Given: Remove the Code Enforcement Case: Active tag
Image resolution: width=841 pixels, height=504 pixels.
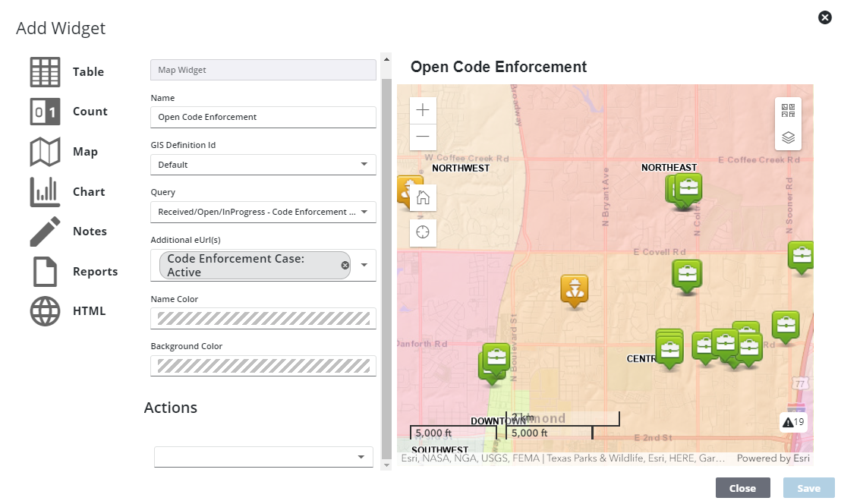Looking at the screenshot, I should point(345,265).
